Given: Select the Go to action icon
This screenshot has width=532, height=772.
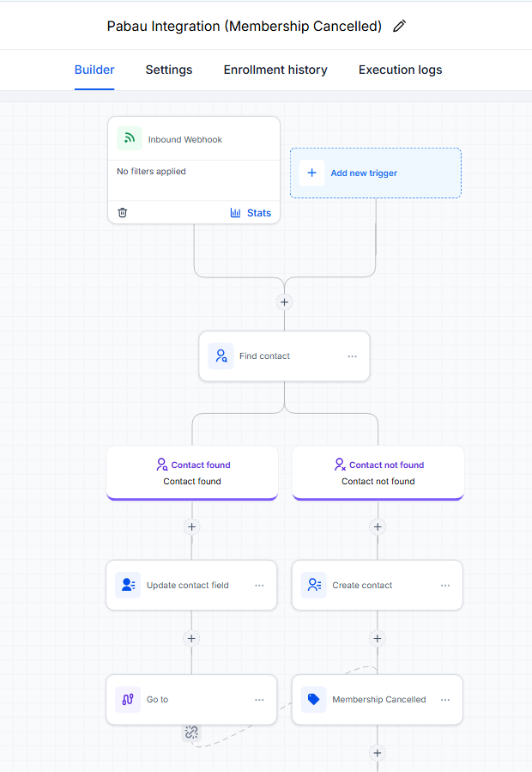Looking at the screenshot, I should [128, 700].
